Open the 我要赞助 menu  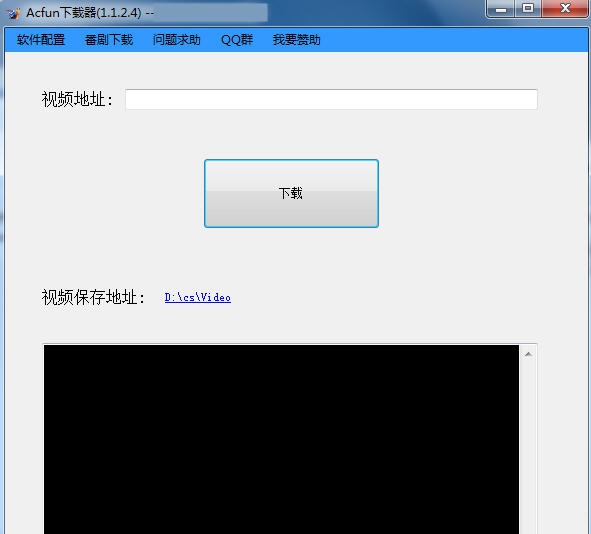tap(296, 40)
